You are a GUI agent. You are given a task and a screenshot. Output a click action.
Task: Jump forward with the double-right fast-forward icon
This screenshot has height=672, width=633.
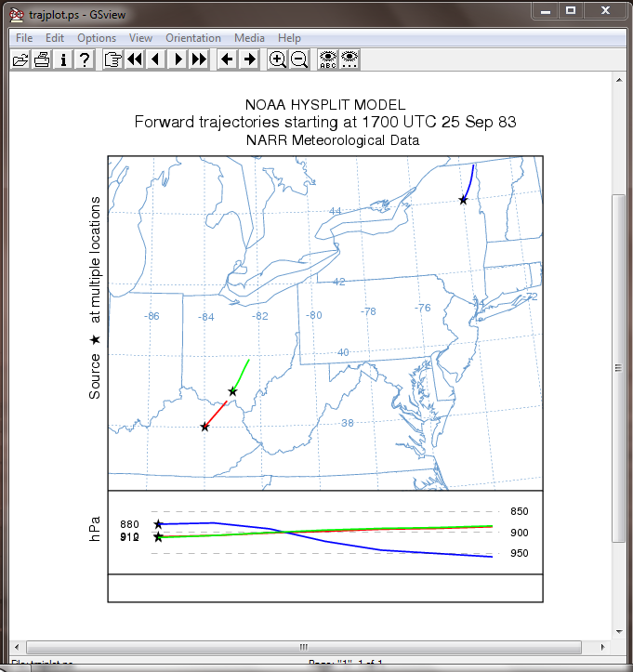199,59
